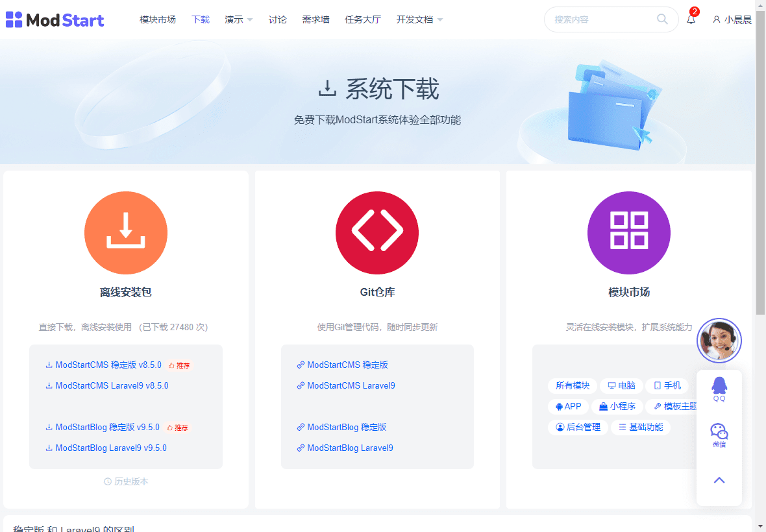Click the ModStart logo
This screenshot has width=766, height=532.
tap(55, 20)
